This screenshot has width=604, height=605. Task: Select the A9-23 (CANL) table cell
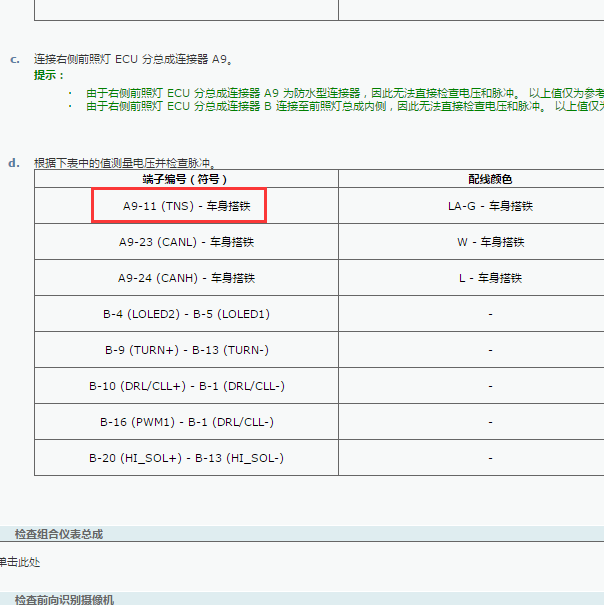coord(186,242)
